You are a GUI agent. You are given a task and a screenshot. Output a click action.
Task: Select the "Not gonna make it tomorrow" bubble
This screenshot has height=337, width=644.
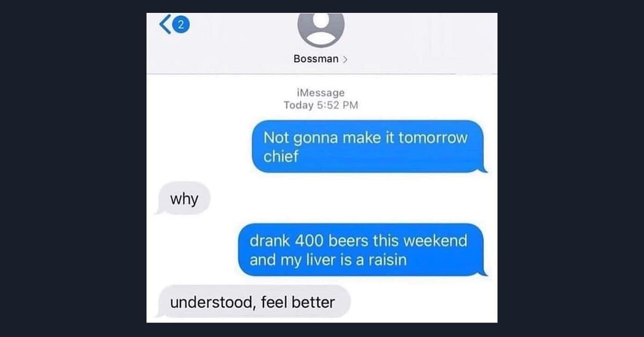(x=369, y=146)
